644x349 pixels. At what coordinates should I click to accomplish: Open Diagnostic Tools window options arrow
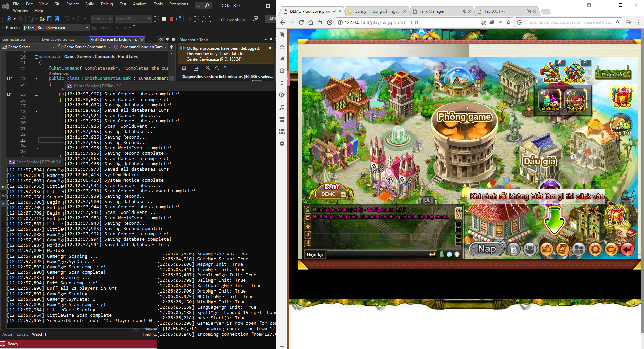coord(266,40)
